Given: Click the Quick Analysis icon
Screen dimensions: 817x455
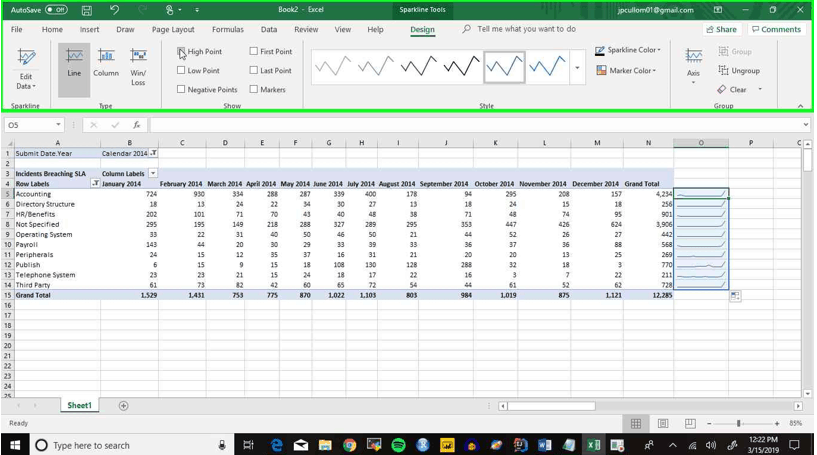Looking at the screenshot, I should click(735, 296).
